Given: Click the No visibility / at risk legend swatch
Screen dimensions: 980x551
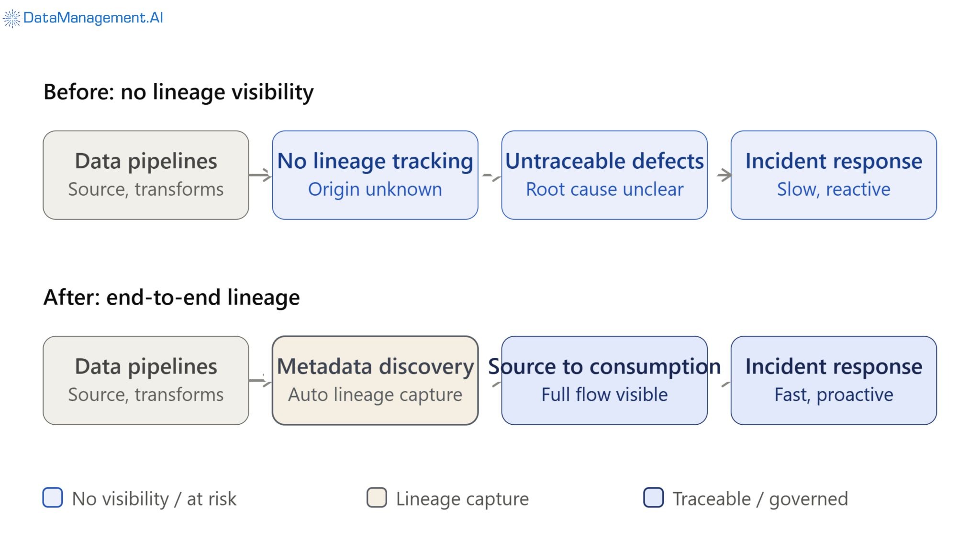Looking at the screenshot, I should point(53,497).
